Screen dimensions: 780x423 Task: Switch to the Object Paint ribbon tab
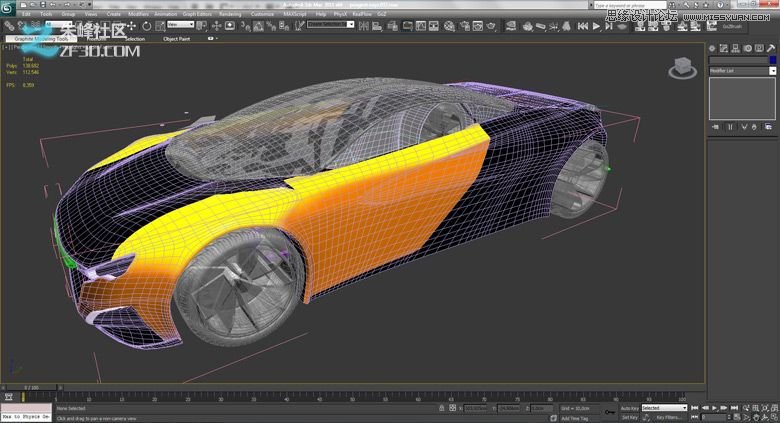176,39
